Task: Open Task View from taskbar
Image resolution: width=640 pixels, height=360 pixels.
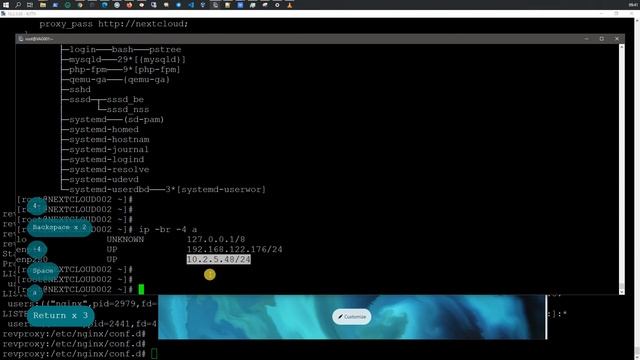Action: [x=30, y=5]
